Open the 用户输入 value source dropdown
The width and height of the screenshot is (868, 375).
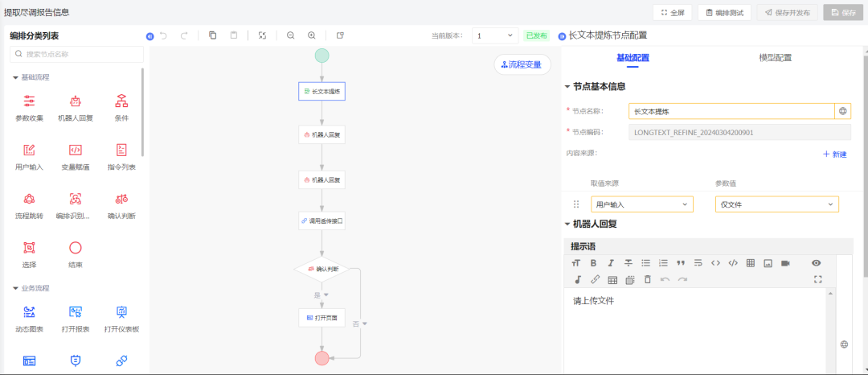641,204
